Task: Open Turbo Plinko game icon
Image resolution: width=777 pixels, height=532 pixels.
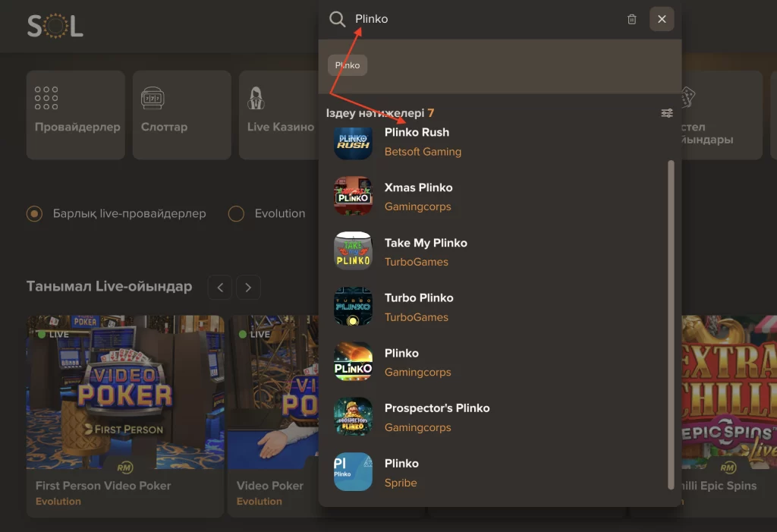Action: coord(353,307)
